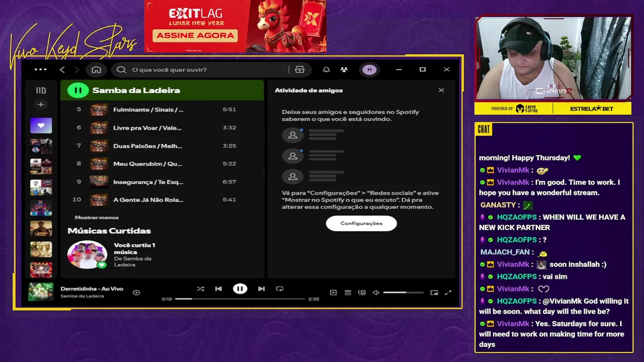Screen dimensions: 644x362
Task: Skip to previous track
Action: click(x=218, y=289)
